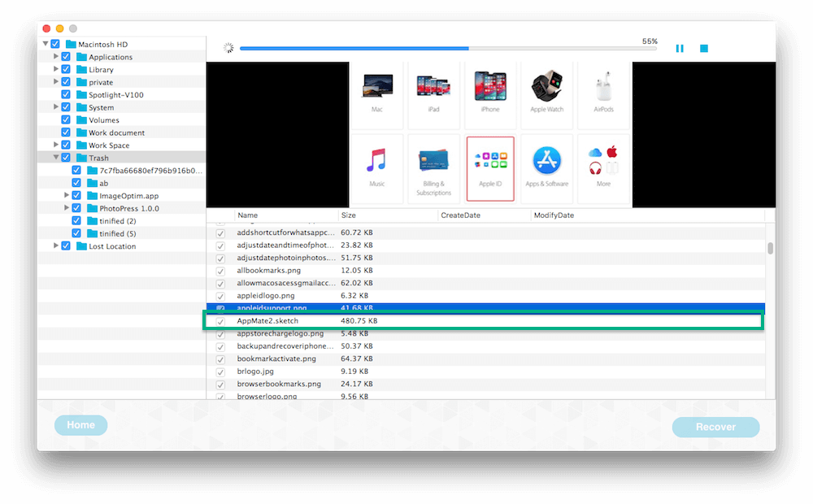Click the tinified (5) folder icon
This screenshot has width=813, height=504.
point(93,233)
